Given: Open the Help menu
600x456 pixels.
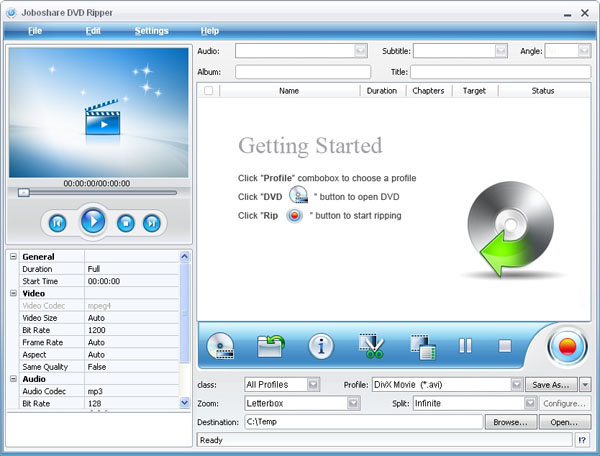Looking at the screenshot, I should (210, 31).
